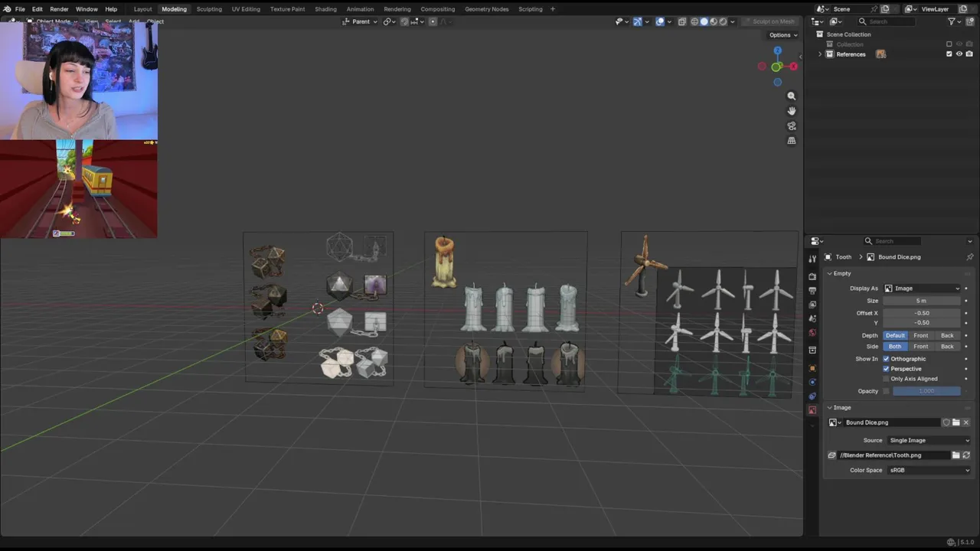Enable the Collection exclude checkbox
980x551 pixels.
point(949,44)
